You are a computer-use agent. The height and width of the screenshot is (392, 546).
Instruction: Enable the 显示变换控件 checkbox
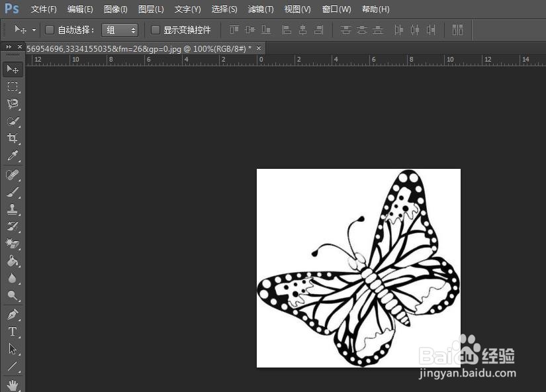click(156, 30)
